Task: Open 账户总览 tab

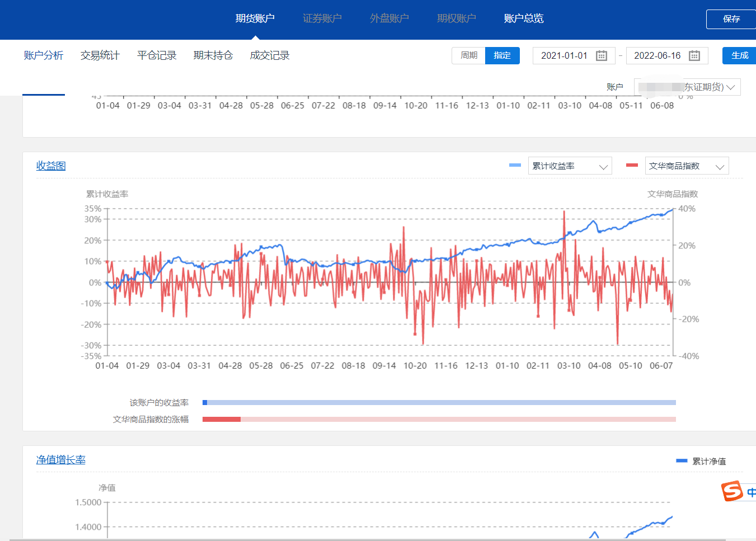Action: [524, 18]
